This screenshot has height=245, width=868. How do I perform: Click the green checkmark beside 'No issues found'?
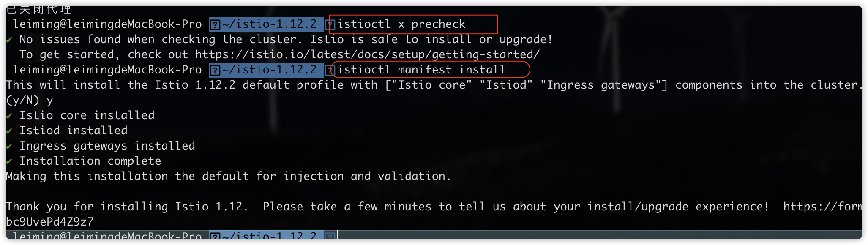click(x=9, y=40)
